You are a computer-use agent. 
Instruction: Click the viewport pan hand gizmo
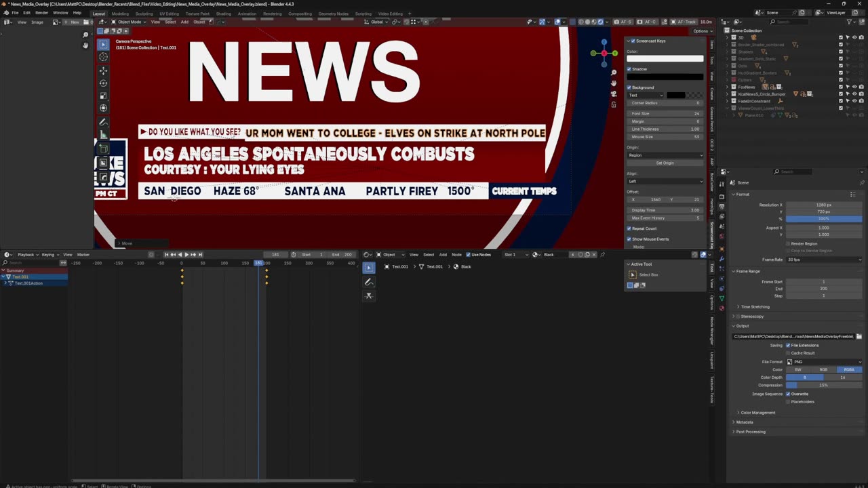coord(614,83)
